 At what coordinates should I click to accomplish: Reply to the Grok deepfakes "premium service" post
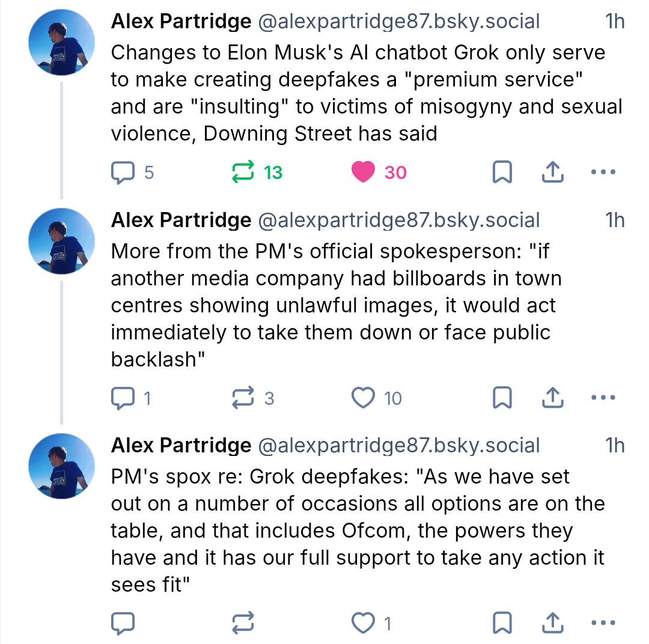click(x=123, y=173)
